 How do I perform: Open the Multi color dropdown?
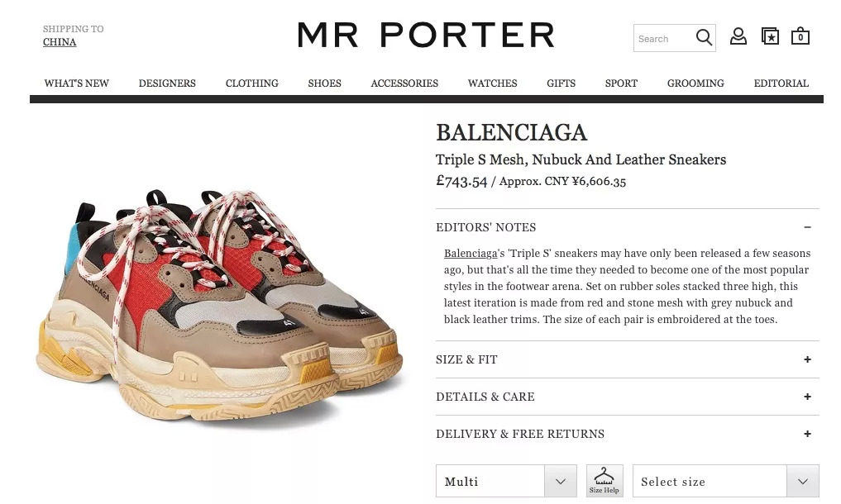[506, 481]
